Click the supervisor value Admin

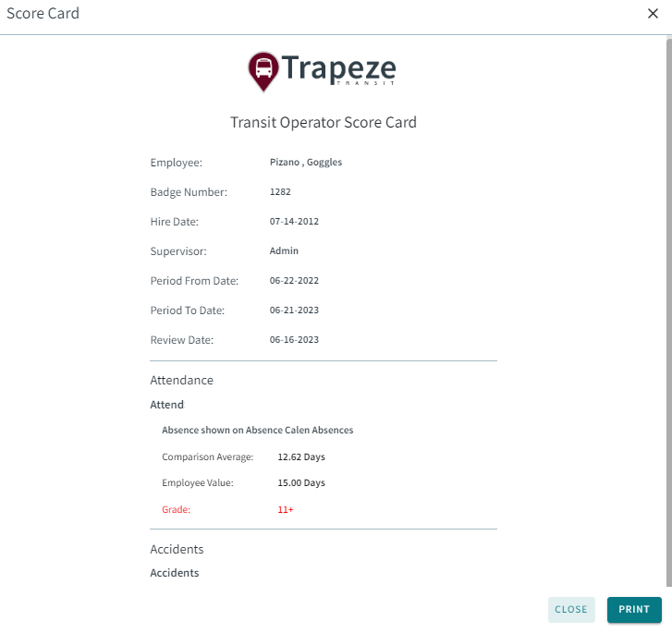[x=284, y=251]
